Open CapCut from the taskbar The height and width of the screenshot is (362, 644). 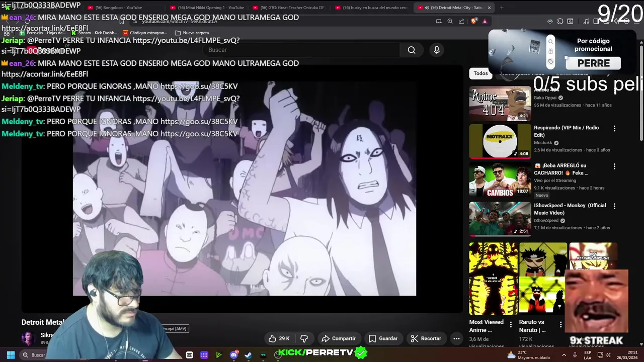[189, 355]
